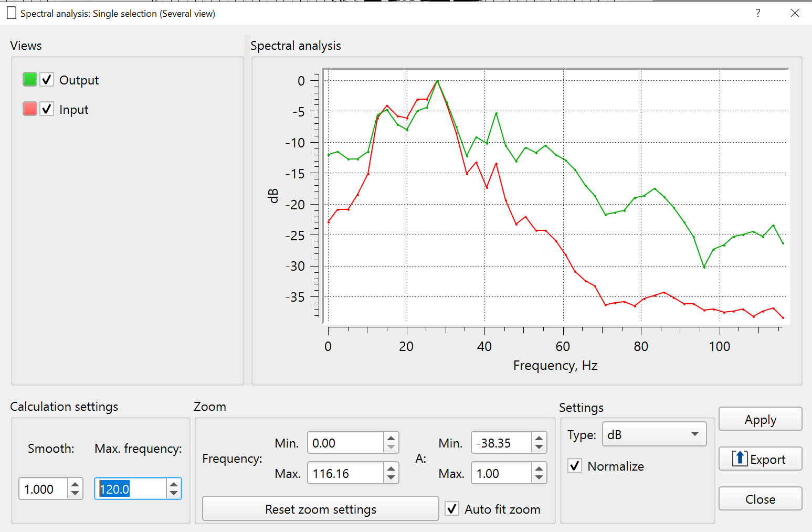Screen dimensions: 812x532
Task: Click the Close button at bottom right
Action: (760, 499)
